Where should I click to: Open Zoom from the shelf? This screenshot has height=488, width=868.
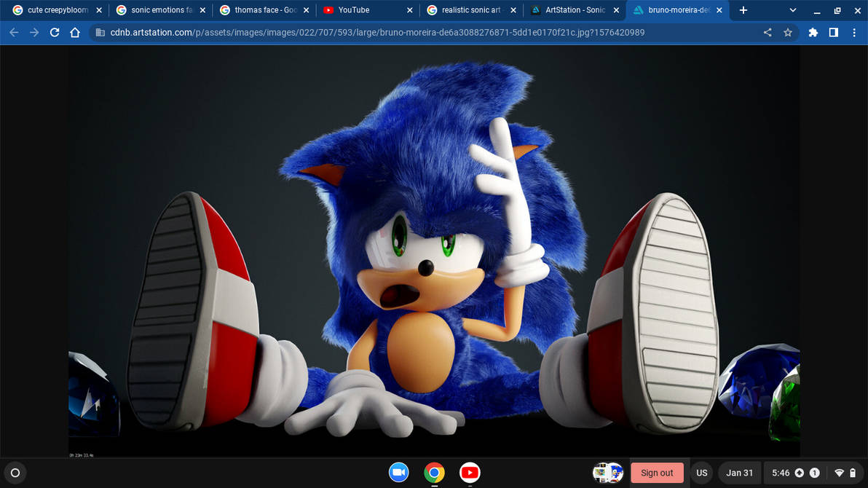tap(398, 473)
